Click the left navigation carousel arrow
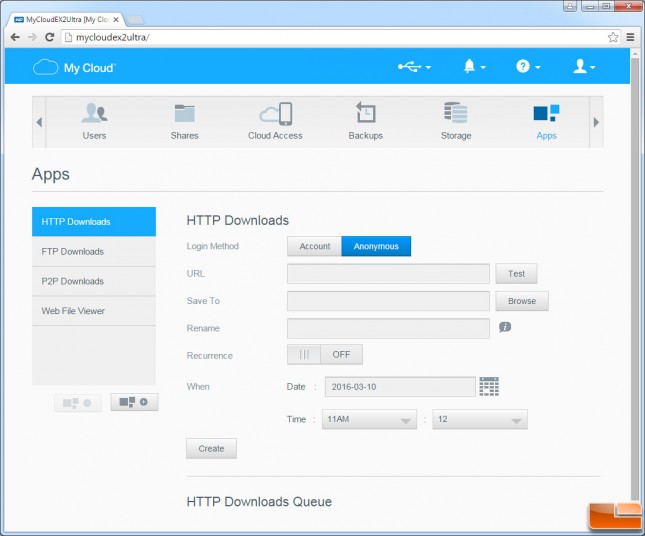The width and height of the screenshot is (645, 536). point(39,122)
